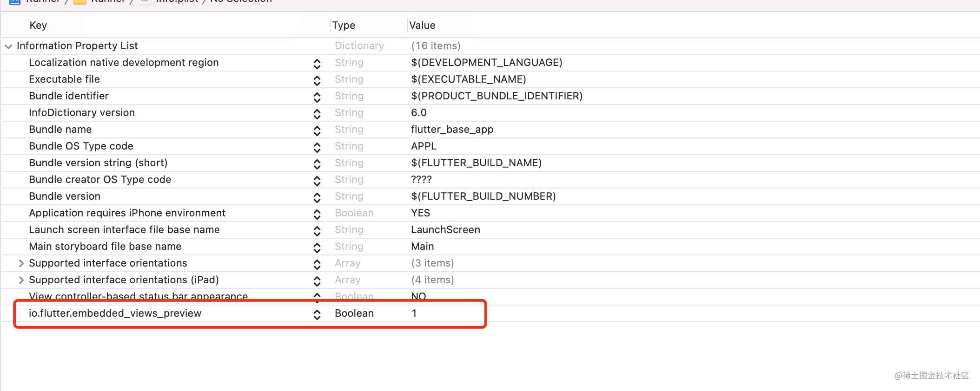Click the (4 items) value
This screenshot has height=391, width=980.
433,280
